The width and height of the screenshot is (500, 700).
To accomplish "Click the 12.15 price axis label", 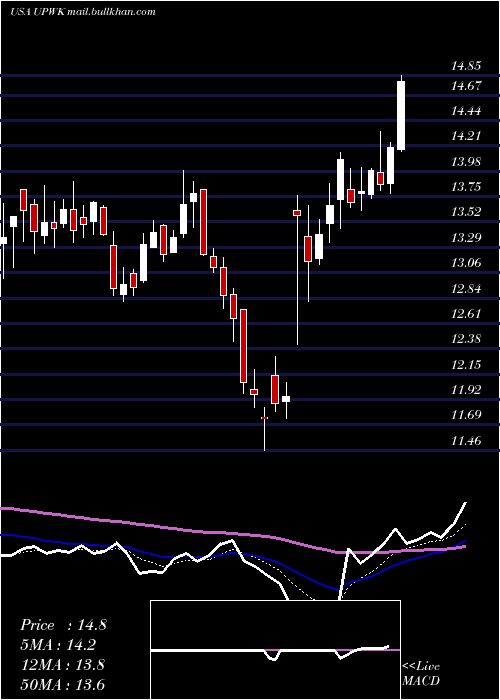I will pos(466,365).
